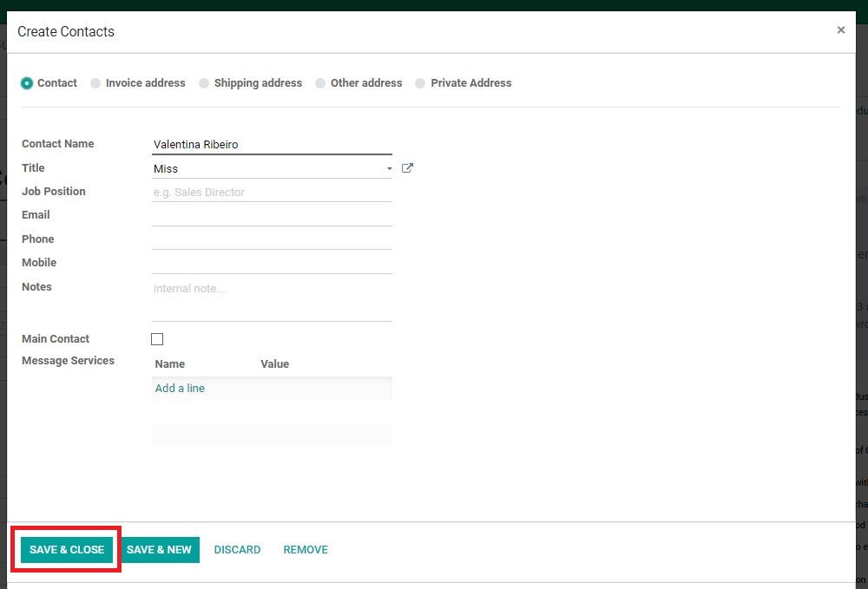Image resolution: width=868 pixels, height=589 pixels.
Task: Click the Message Services label
Action: click(x=68, y=361)
